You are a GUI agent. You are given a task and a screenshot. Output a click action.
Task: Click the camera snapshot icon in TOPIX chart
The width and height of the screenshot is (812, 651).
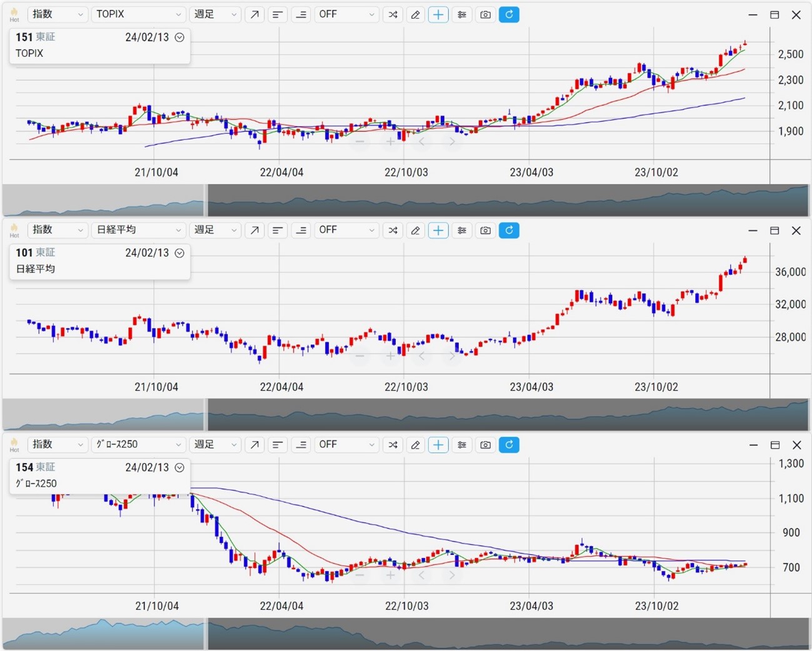tap(485, 14)
